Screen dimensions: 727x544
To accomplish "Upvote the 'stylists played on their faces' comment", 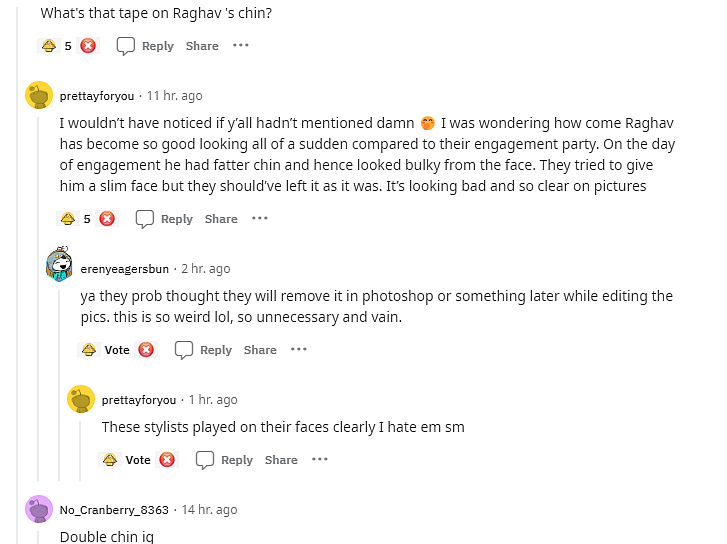I will [x=109, y=460].
